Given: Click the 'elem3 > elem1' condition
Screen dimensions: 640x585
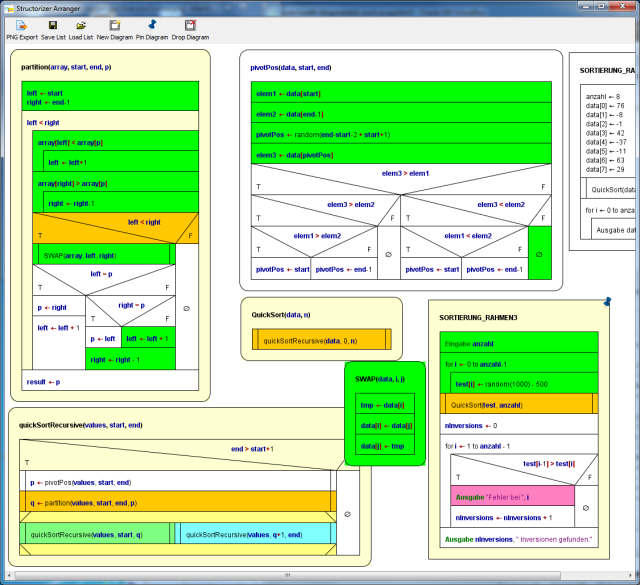Looking at the screenshot, I should (401, 179).
